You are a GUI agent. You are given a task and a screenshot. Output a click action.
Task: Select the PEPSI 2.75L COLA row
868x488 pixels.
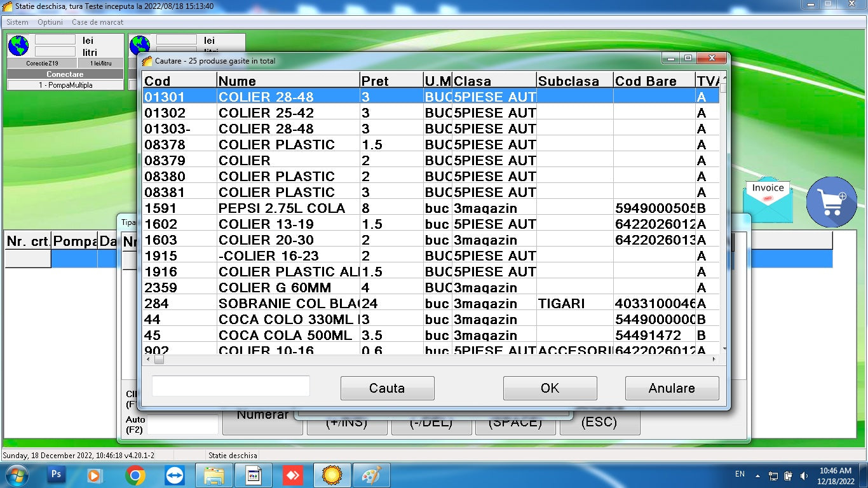coord(281,208)
